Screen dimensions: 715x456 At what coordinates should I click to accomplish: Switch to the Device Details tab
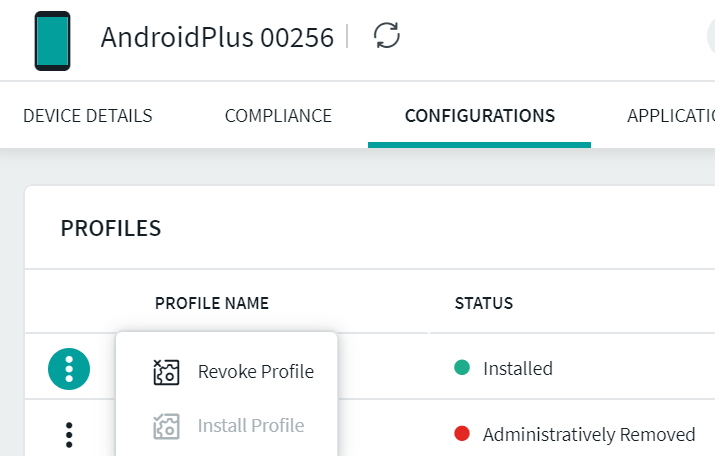pos(88,116)
